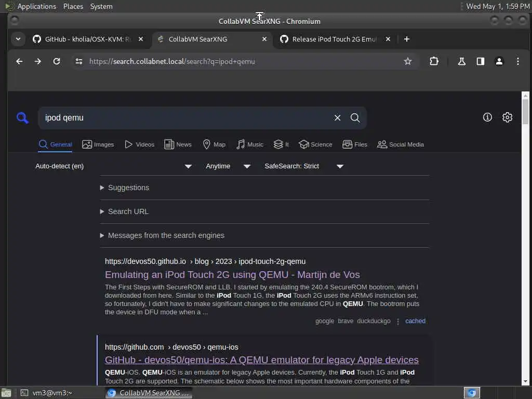The height and width of the screenshot is (399, 532).
Task: Click github.com devos50 qemu-ios URL
Action: pos(171,347)
